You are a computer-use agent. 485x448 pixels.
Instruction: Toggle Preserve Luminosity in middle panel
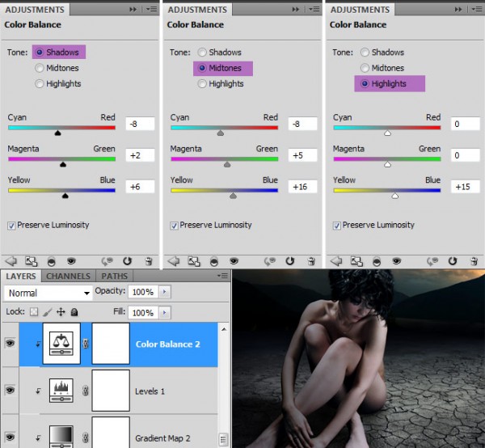pyautogui.click(x=174, y=226)
